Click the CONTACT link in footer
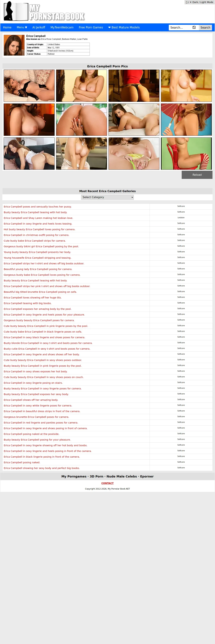This screenshot has width=215, height=644. [107, 483]
